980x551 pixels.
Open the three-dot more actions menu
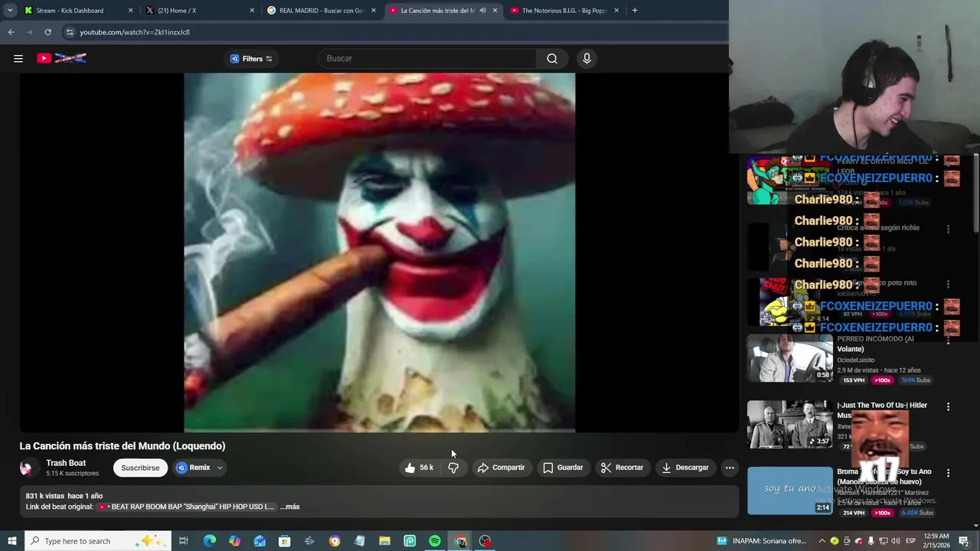(x=730, y=468)
